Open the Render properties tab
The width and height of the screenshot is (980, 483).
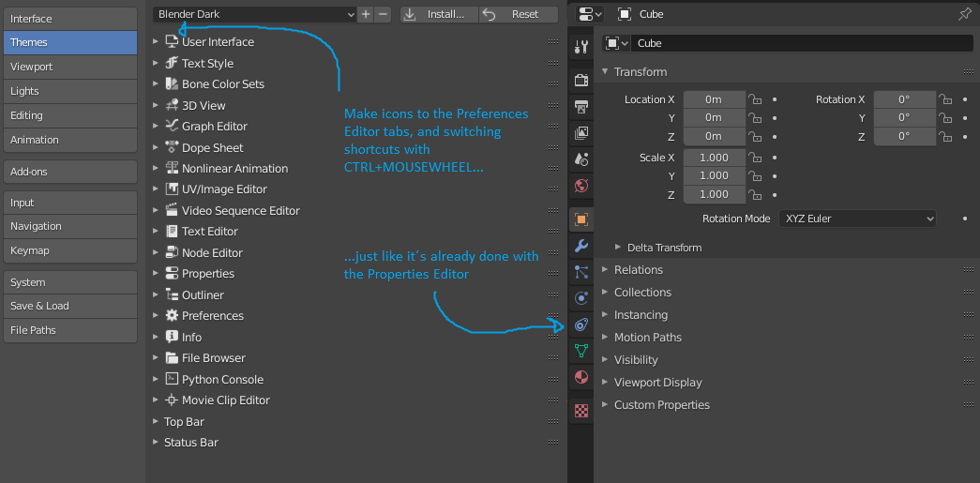tap(581, 80)
